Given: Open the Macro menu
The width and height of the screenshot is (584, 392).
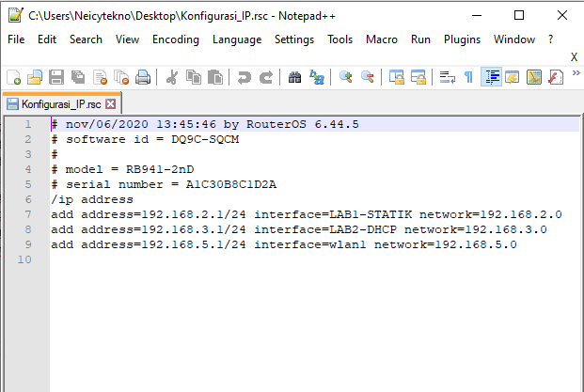Looking at the screenshot, I should pos(382,39).
